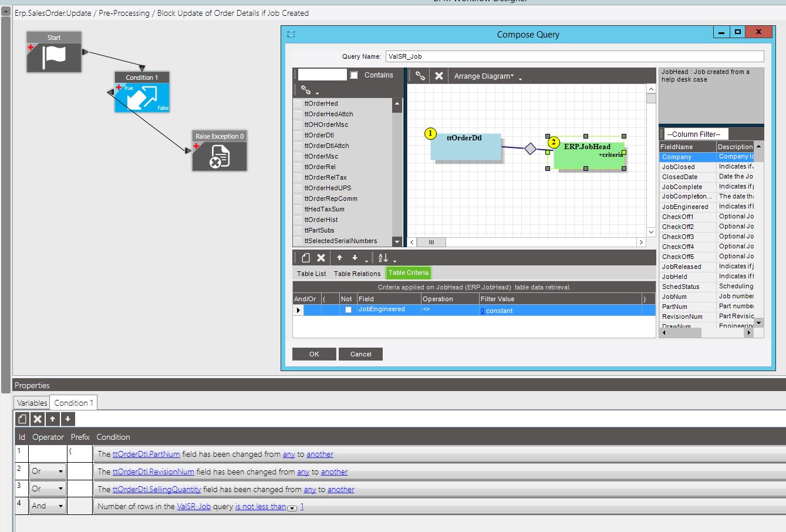Add new criteria row icon
This screenshot has height=532, width=786.
(x=306, y=258)
